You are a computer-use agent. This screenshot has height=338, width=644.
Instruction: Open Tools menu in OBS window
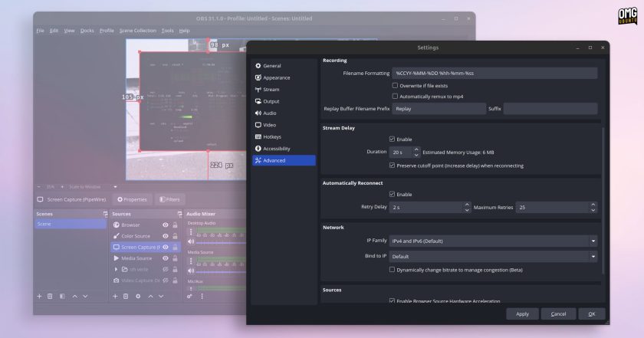[167, 31]
